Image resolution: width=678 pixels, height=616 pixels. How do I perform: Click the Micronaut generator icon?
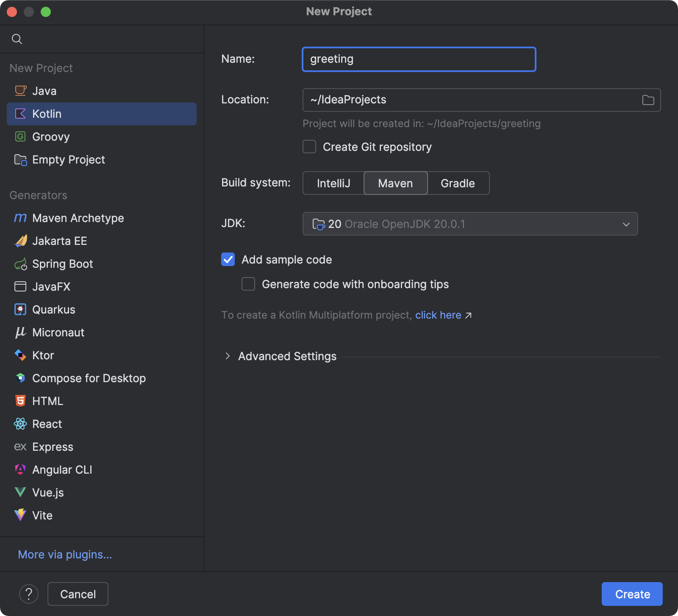[20, 332]
